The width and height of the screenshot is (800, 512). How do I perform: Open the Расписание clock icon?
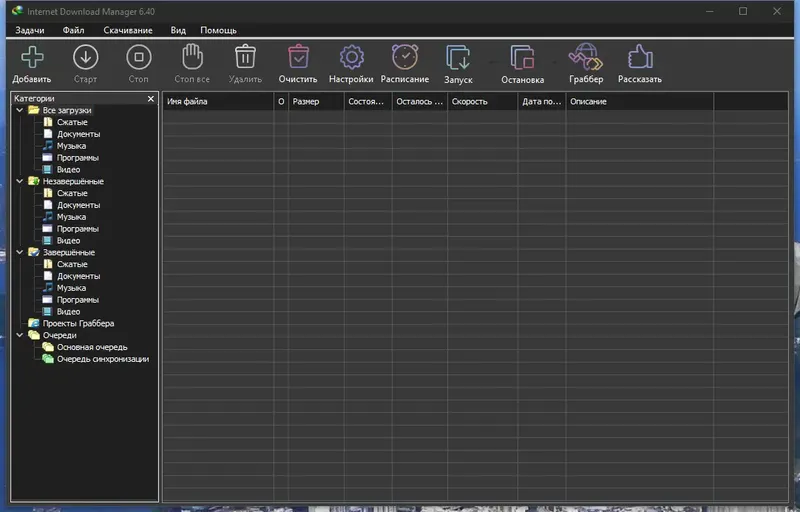[405, 57]
